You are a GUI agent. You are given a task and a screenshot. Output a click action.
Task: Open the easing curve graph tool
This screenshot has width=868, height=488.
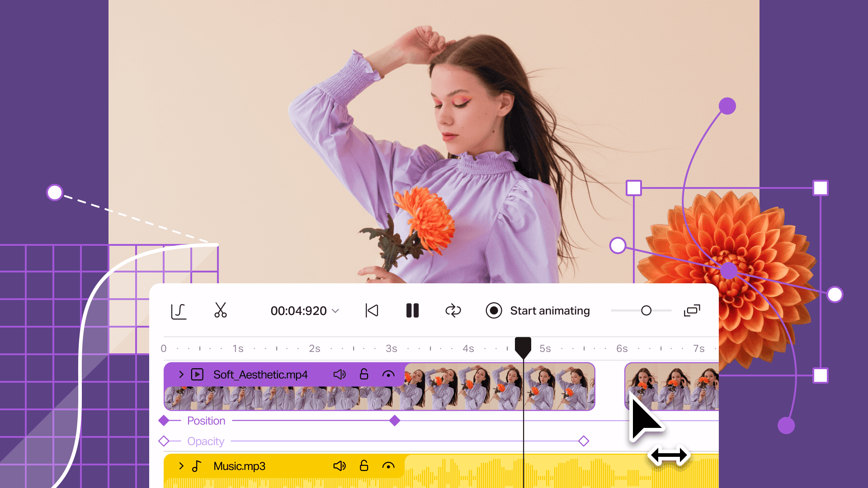click(x=179, y=311)
